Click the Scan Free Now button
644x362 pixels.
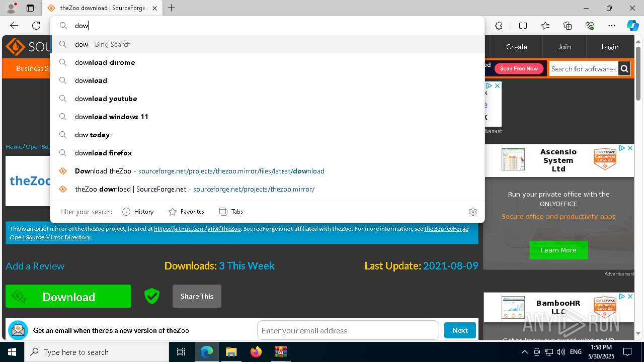coord(519,68)
